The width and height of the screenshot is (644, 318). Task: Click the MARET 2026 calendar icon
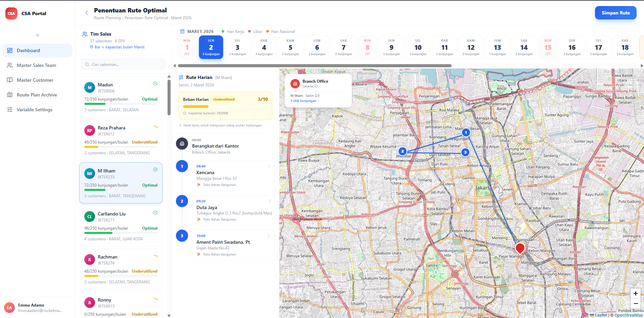(x=182, y=31)
